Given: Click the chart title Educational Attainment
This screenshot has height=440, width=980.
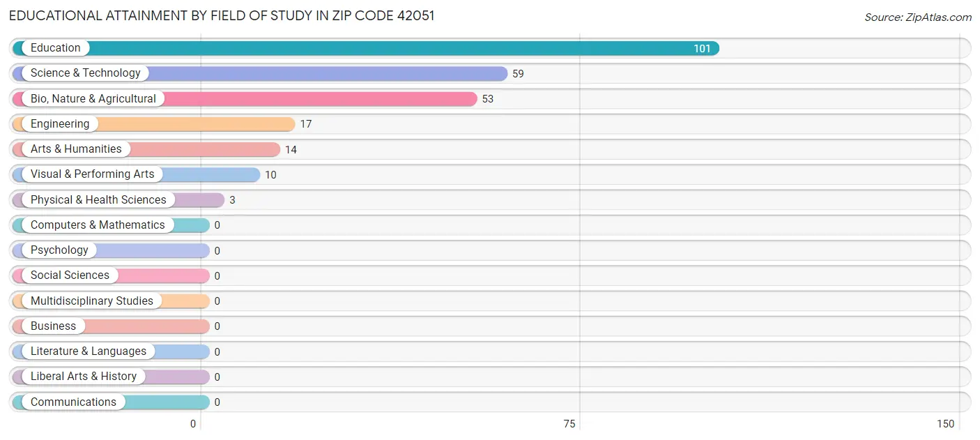Looking at the screenshot, I should click(x=222, y=15).
